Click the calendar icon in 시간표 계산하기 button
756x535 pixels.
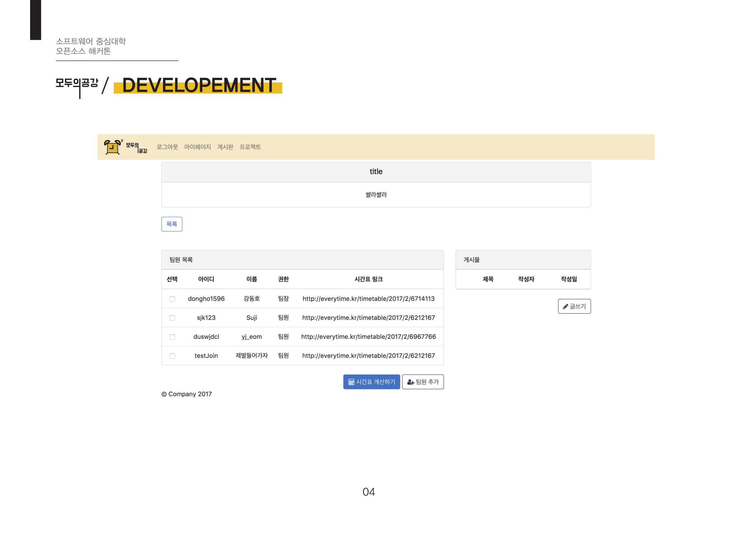coord(351,382)
